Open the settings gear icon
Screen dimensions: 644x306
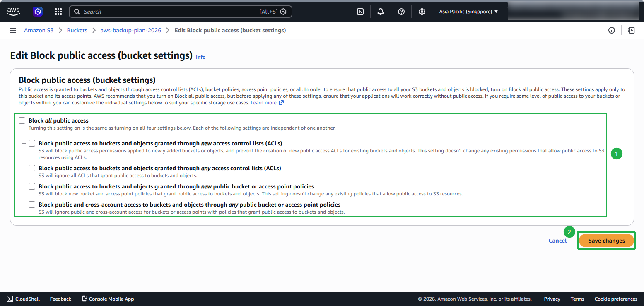coord(422,12)
